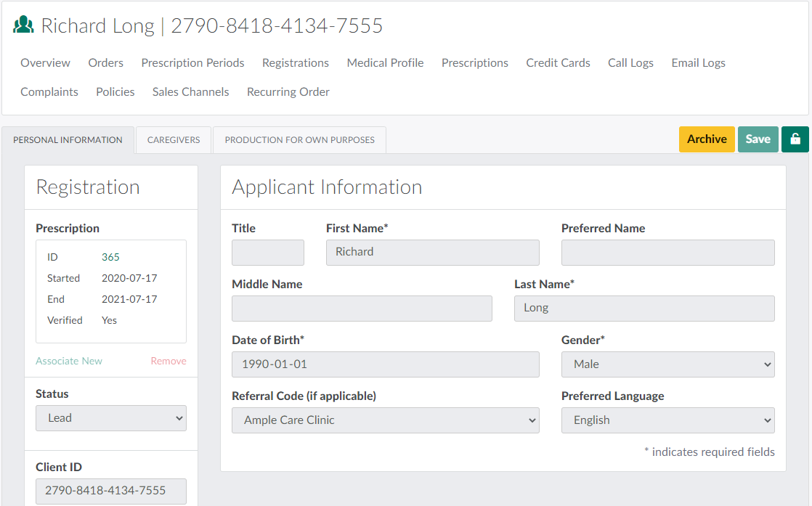The width and height of the screenshot is (812, 506).
Task: Focus the Date of Birth field
Action: 385,364
